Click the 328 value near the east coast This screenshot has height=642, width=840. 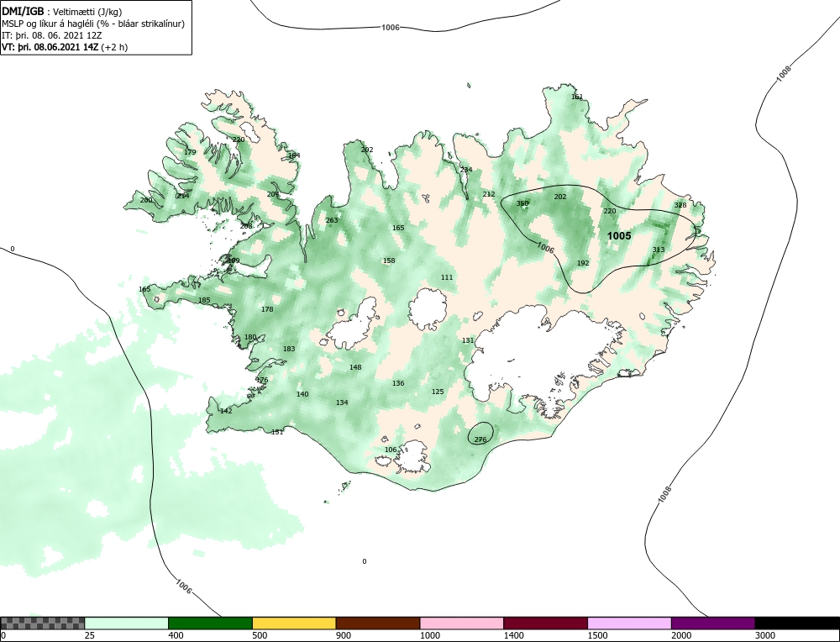pos(680,205)
